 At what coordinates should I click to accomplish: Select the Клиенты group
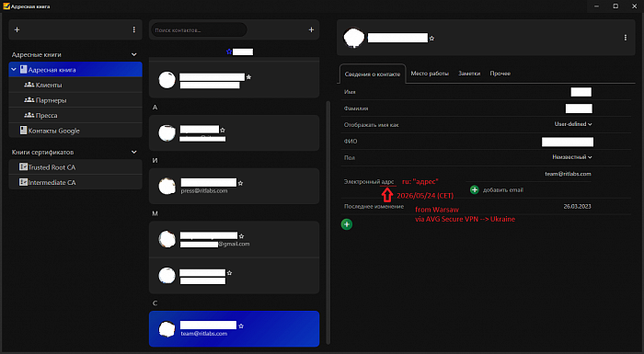(x=75, y=85)
